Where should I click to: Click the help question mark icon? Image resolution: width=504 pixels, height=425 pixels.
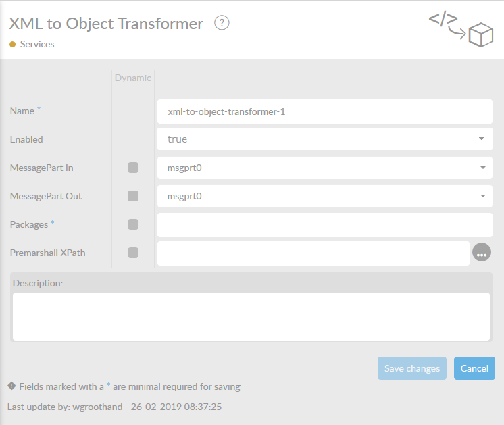point(222,23)
